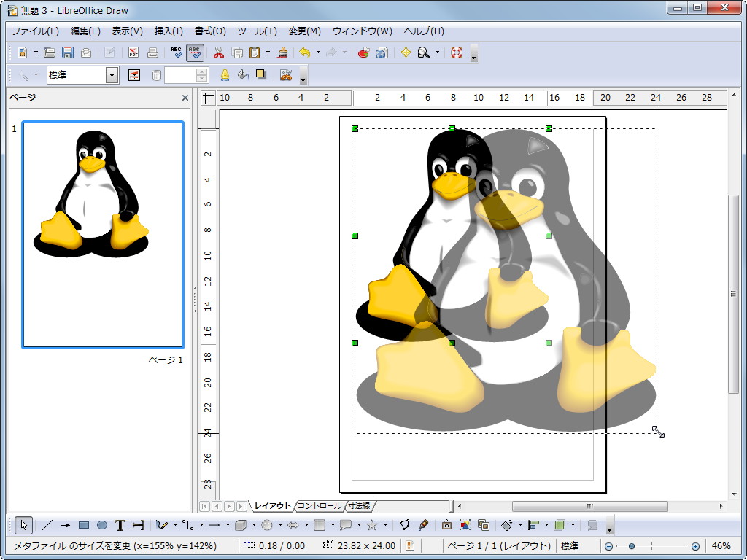Click the Zoom magnifier icon
The image size is (747, 560).
(x=424, y=52)
